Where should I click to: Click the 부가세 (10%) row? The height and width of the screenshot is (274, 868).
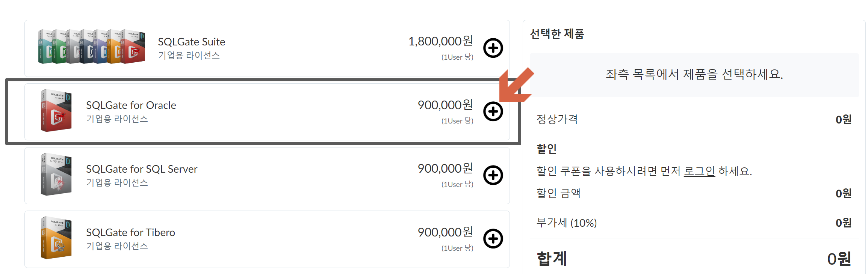point(694,223)
